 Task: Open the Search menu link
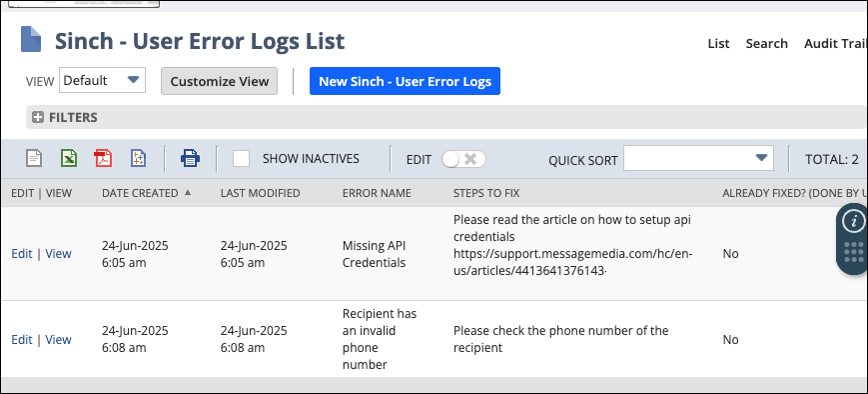pyautogui.click(x=767, y=43)
